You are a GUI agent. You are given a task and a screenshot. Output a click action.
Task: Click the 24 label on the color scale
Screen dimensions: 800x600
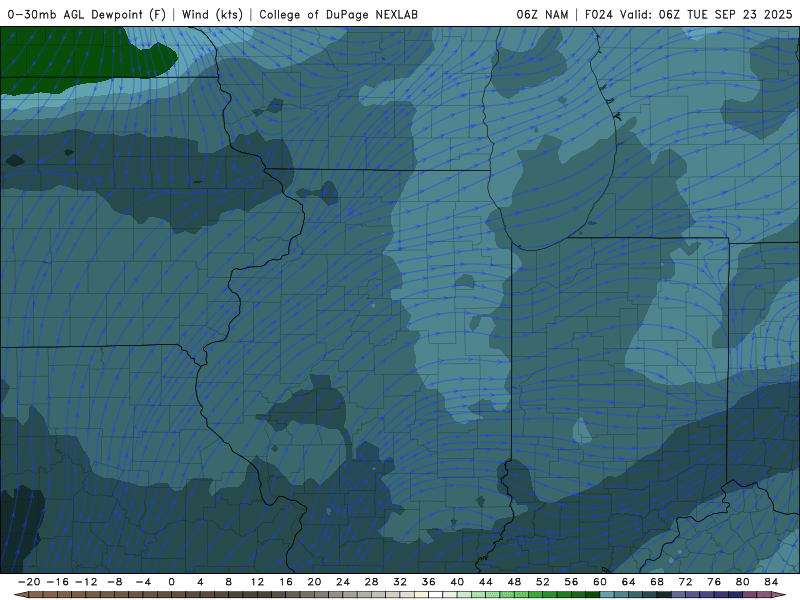[x=343, y=582]
